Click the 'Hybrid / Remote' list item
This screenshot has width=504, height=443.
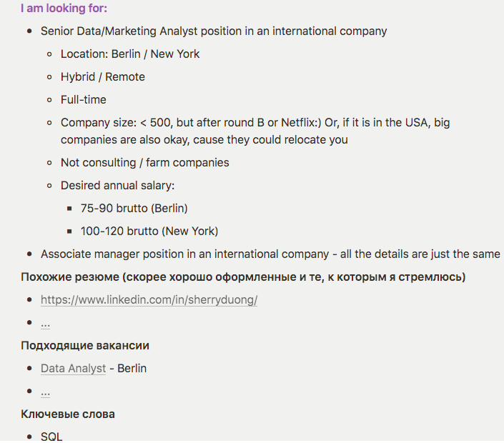pyautogui.click(x=103, y=77)
